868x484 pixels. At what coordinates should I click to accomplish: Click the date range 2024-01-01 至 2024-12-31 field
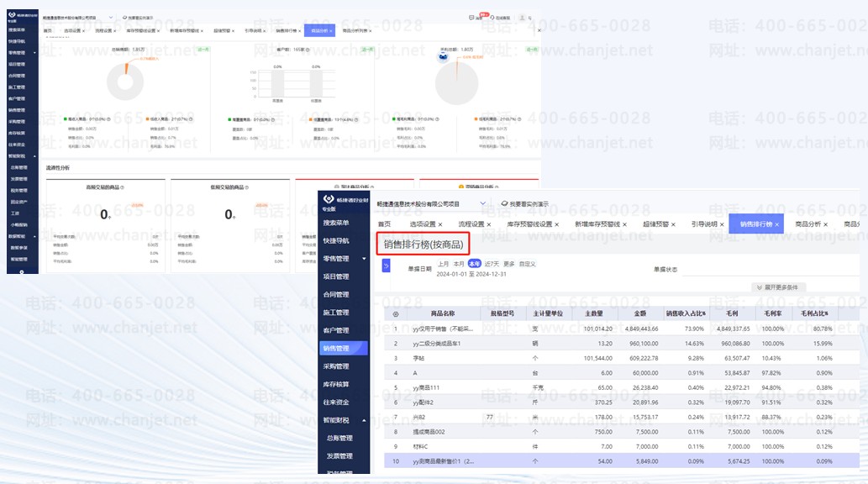471,274
